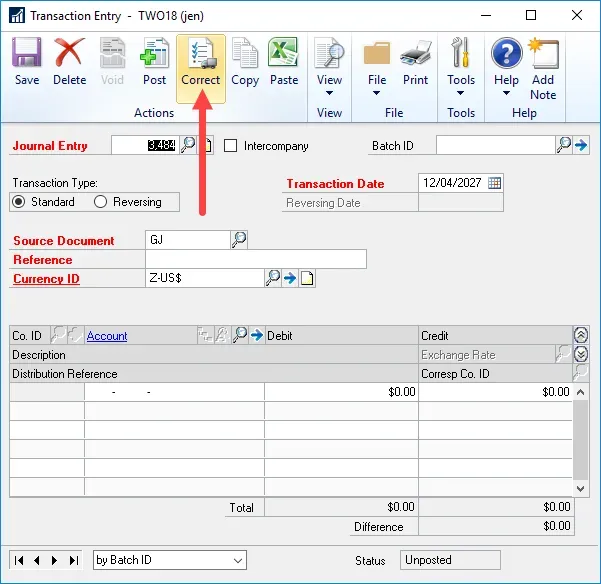Screen dimensions: 601x584
Task: Open the Tools dropdown in the ribbon
Action: click(x=461, y=93)
